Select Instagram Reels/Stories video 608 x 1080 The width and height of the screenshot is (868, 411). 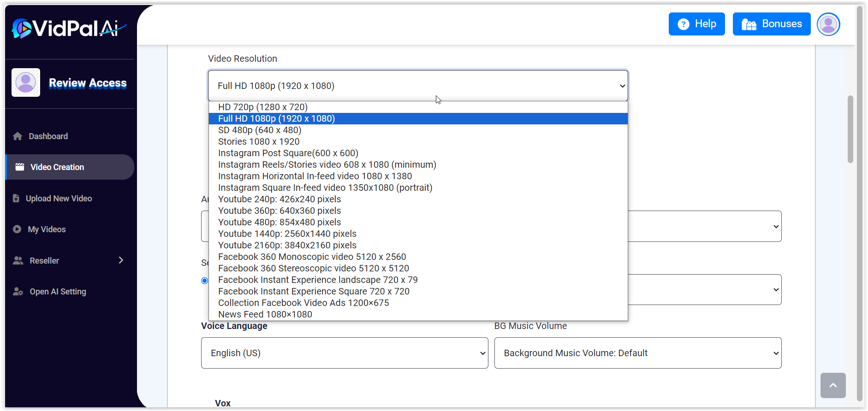418,164
